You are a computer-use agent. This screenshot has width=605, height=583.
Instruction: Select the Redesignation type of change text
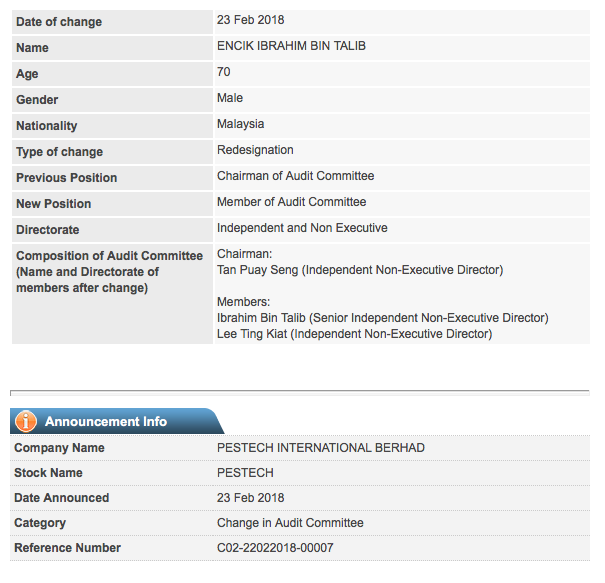click(x=255, y=150)
